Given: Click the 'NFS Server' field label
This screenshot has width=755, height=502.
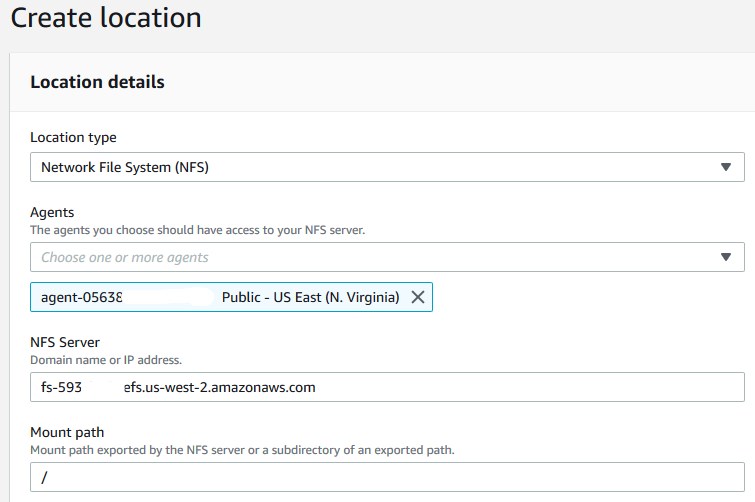Looking at the screenshot, I should (65, 342).
